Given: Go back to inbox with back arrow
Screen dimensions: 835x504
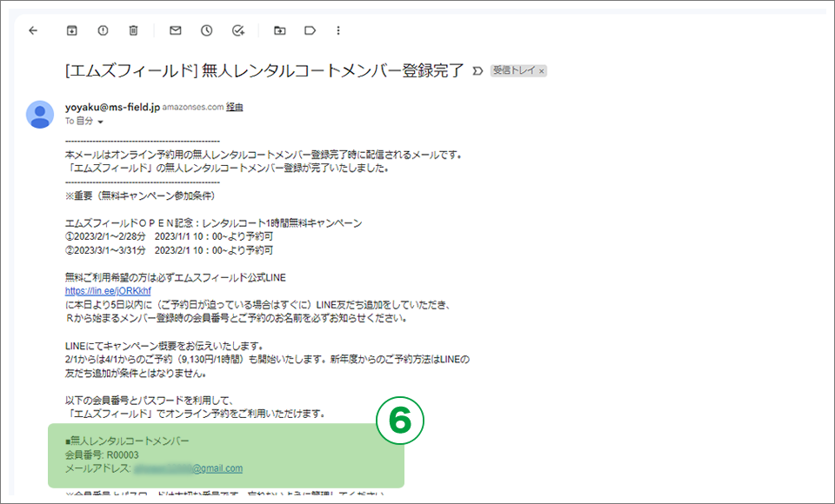Looking at the screenshot, I should pos(33,30).
